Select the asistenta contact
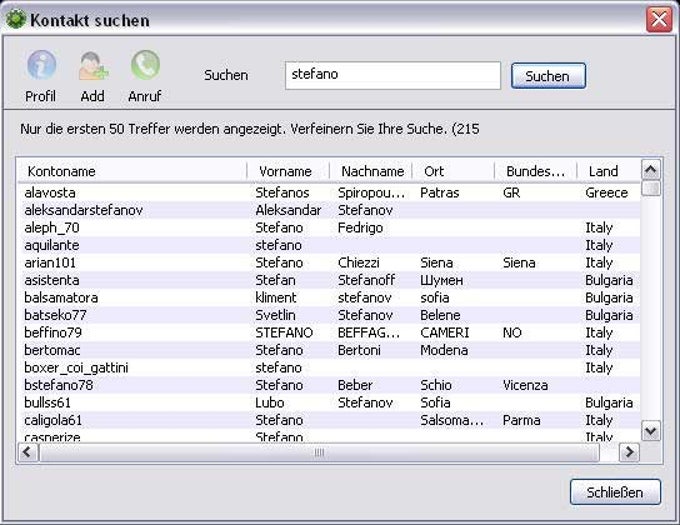This screenshot has height=525, width=680. pyautogui.click(x=329, y=280)
